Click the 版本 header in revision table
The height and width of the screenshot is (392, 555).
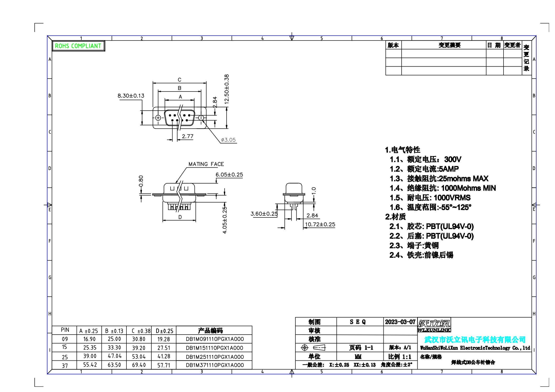[393, 45]
